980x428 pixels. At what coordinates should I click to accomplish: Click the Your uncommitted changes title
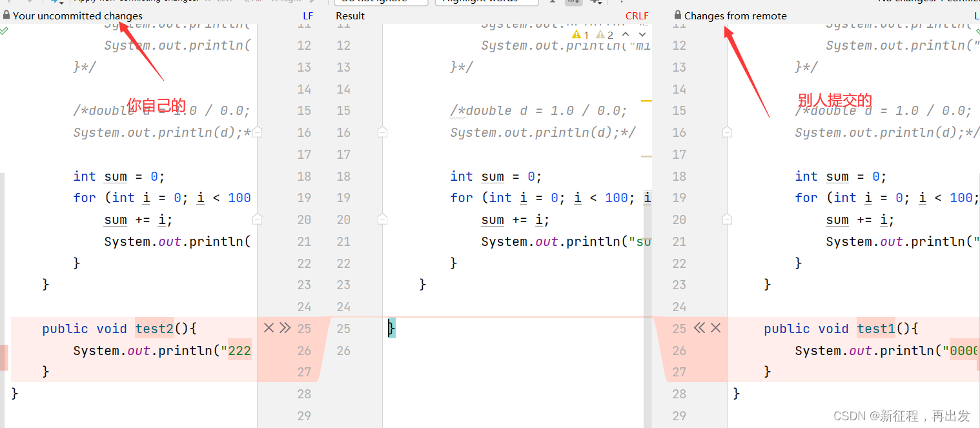pos(77,15)
